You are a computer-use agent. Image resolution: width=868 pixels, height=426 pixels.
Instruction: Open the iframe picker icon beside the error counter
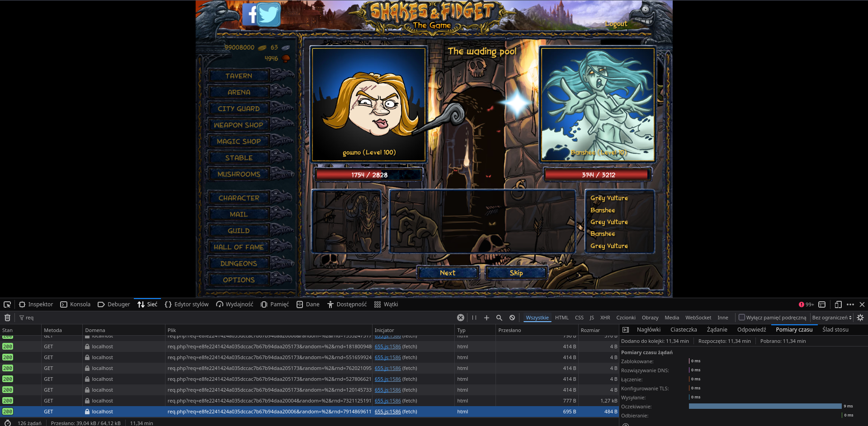click(822, 304)
